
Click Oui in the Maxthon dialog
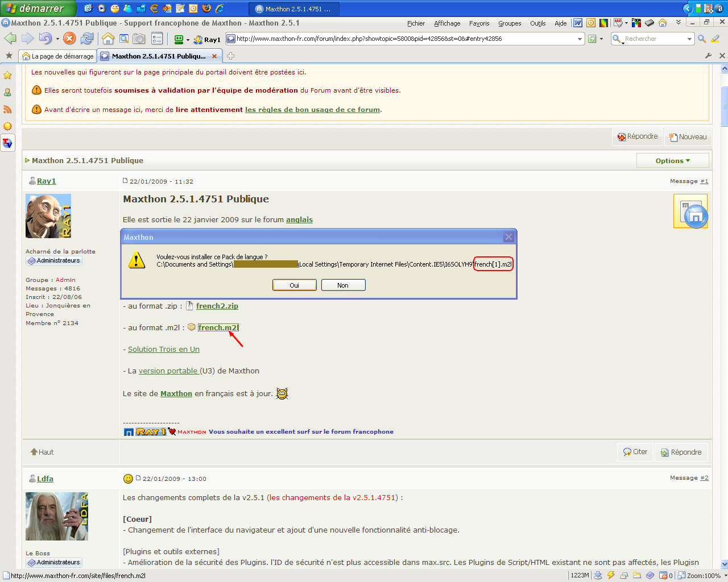click(295, 285)
